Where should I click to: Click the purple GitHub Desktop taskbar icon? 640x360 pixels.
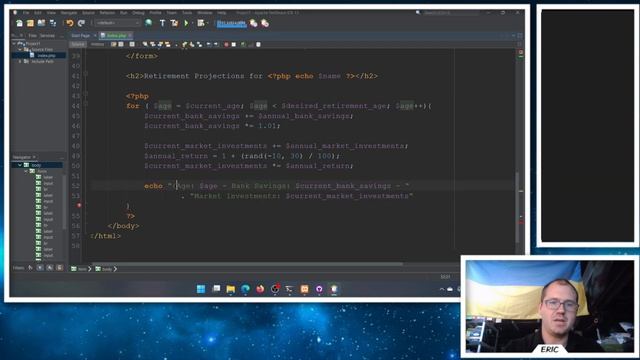click(x=319, y=289)
